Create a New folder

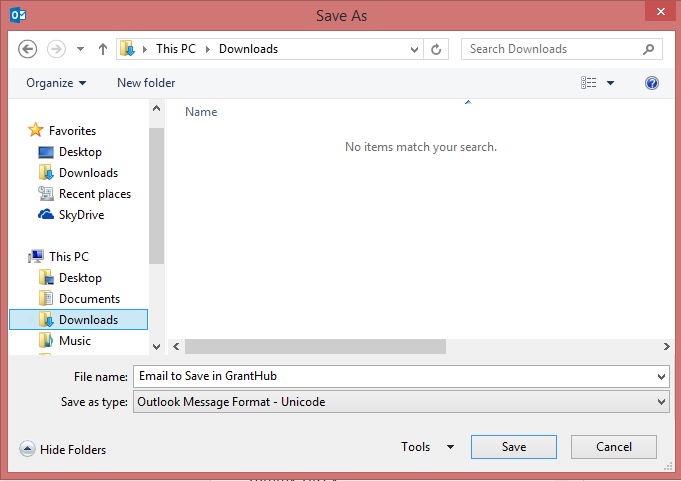(146, 83)
